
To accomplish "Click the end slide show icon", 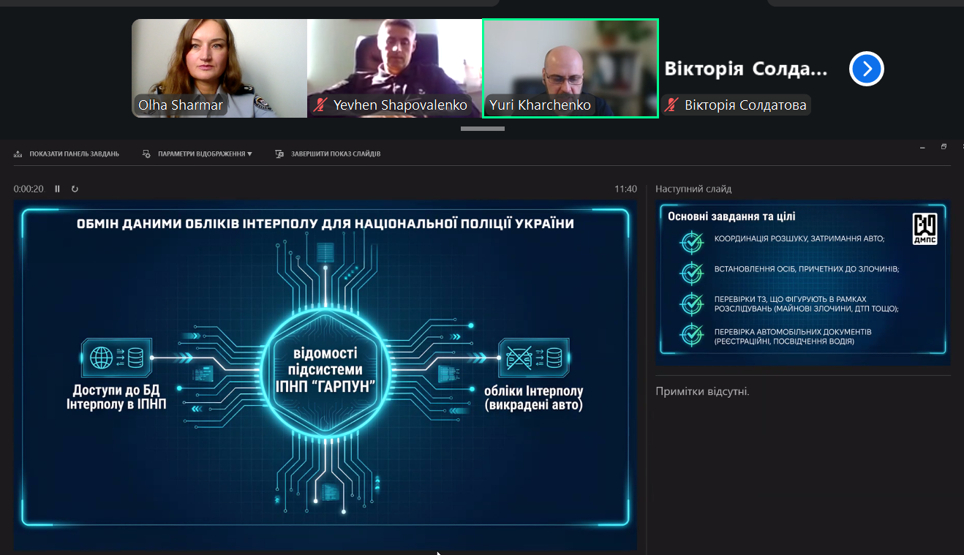I will coord(279,154).
